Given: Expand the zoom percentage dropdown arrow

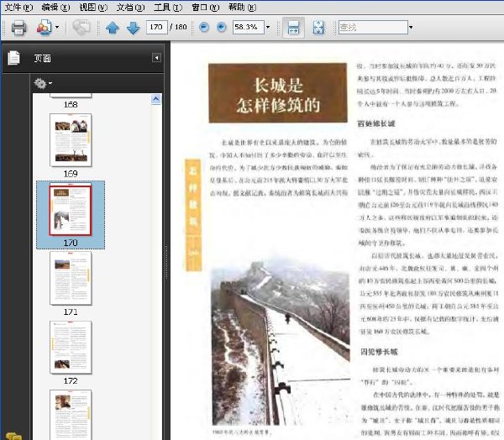Looking at the screenshot, I should pos(268,28).
